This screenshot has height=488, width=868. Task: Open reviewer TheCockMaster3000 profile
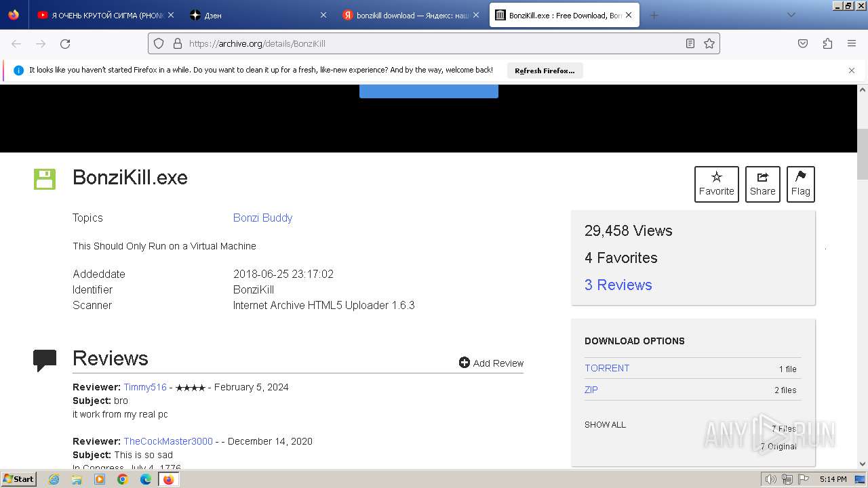click(168, 441)
